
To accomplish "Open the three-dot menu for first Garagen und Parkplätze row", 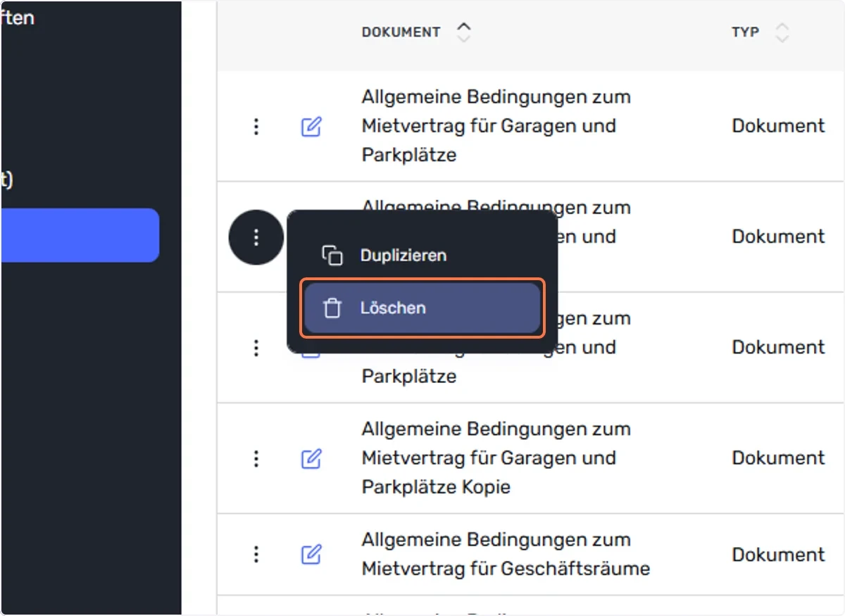I will [x=256, y=127].
